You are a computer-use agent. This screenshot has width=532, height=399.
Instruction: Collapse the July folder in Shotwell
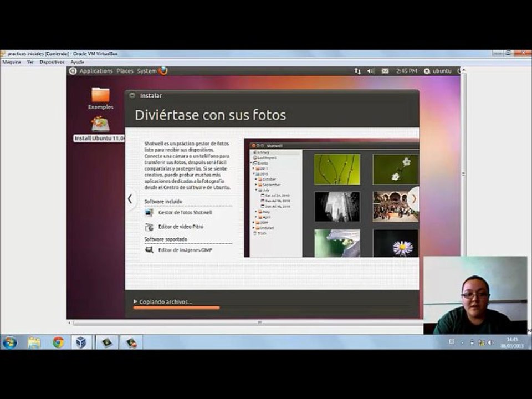pos(256,190)
